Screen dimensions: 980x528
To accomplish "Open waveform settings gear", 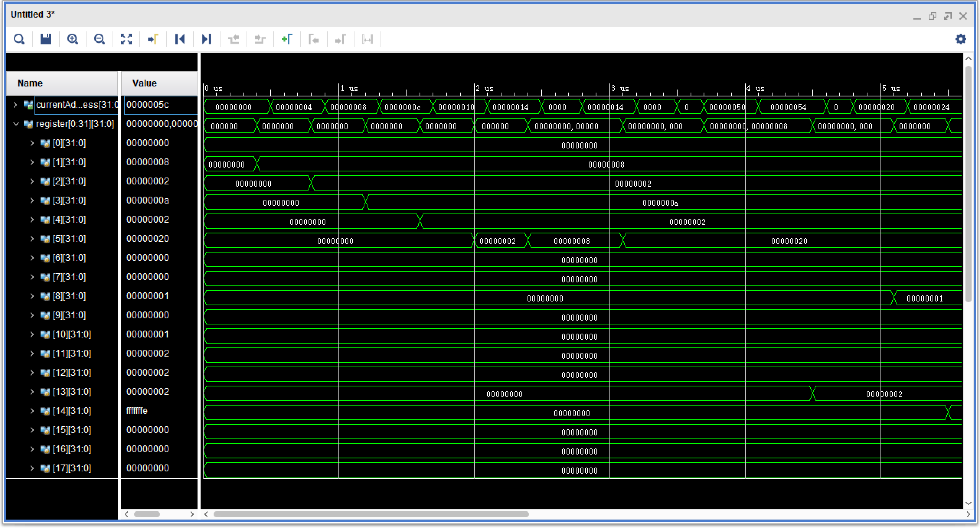I will (960, 39).
